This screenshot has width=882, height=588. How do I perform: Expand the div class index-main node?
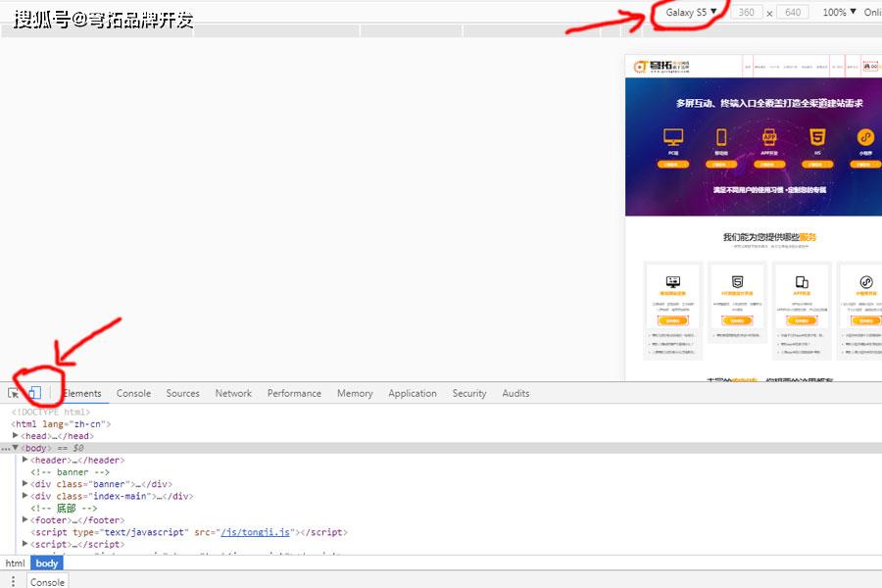(x=24, y=496)
